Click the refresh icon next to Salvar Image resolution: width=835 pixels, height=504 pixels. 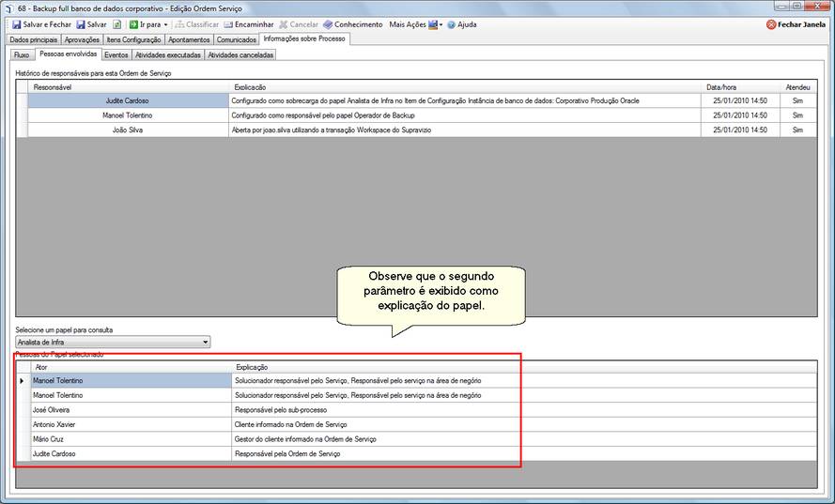click(116, 24)
